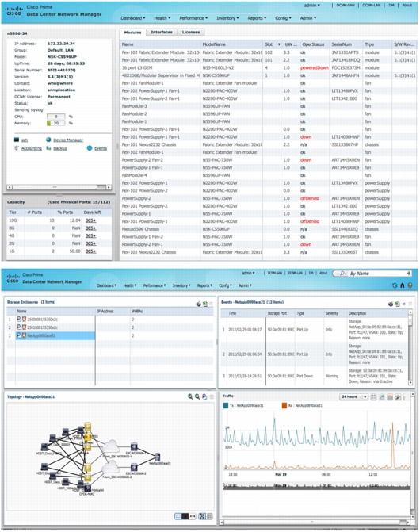Open Admin menu in lower DCNM window
Image resolution: width=420 pixels, height=532 pixels.
(245, 285)
